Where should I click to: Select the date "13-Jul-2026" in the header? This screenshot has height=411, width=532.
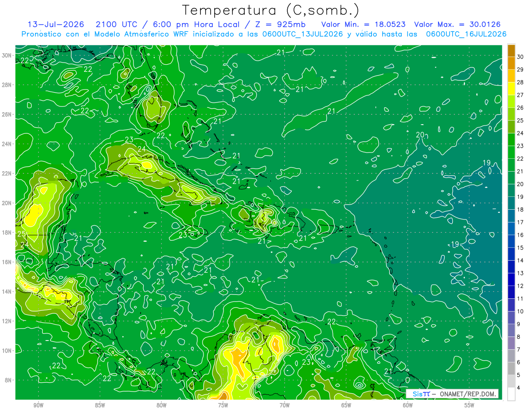[x=55, y=24]
